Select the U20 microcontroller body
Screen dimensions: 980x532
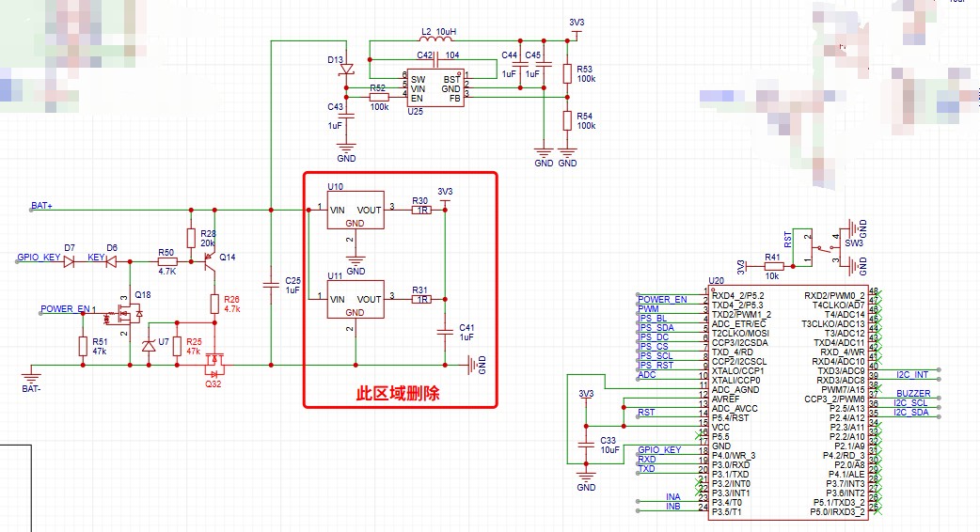click(x=789, y=402)
